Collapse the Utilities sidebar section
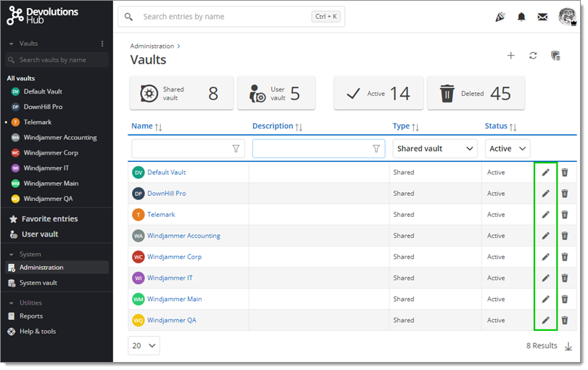588x370 pixels. click(x=12, y=303)
